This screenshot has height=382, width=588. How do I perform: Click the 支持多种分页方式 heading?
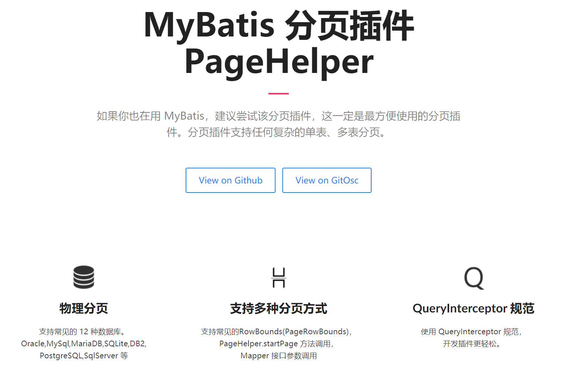click(279, 308)
